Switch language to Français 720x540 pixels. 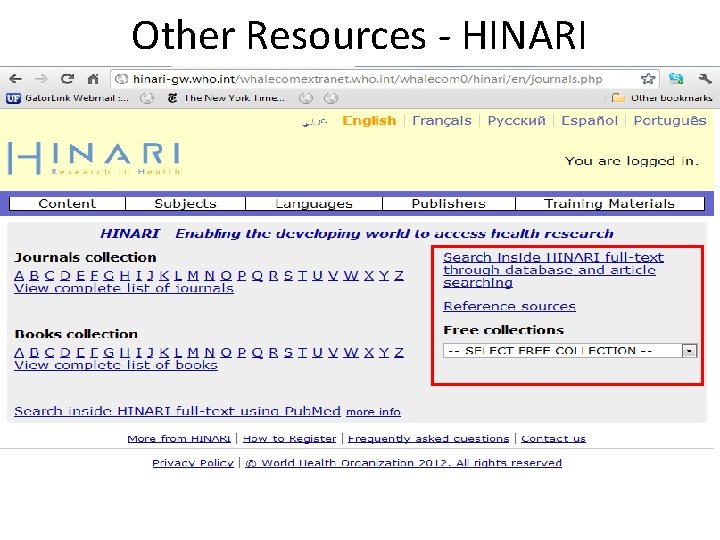[442, 121]
